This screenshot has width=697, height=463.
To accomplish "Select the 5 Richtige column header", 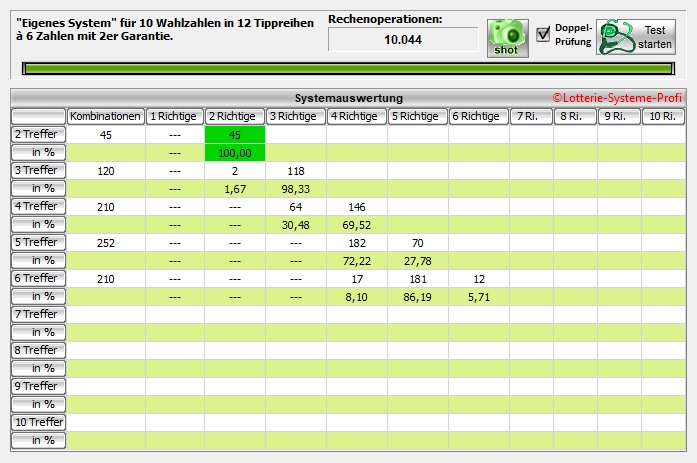I will (x=417, y=116).
